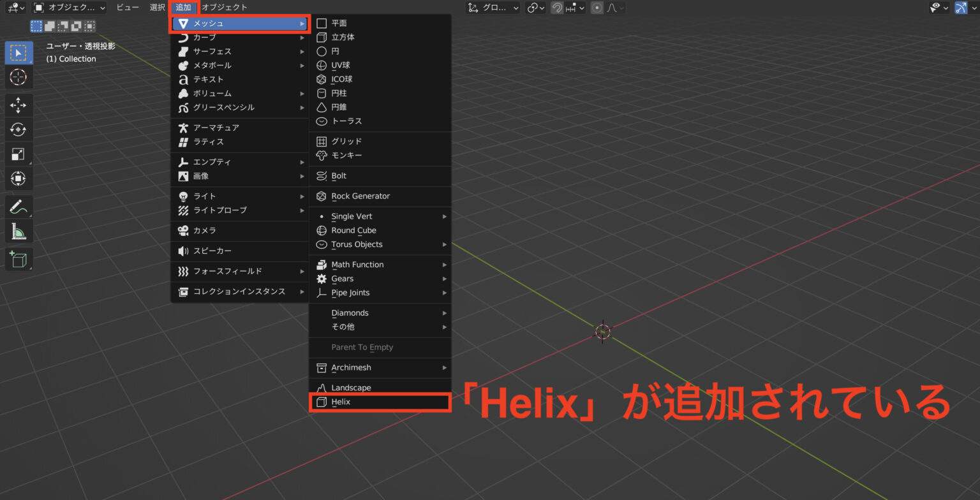Select the Measure tool
Viewport: 980px width, 500px height.
[19, 230]
